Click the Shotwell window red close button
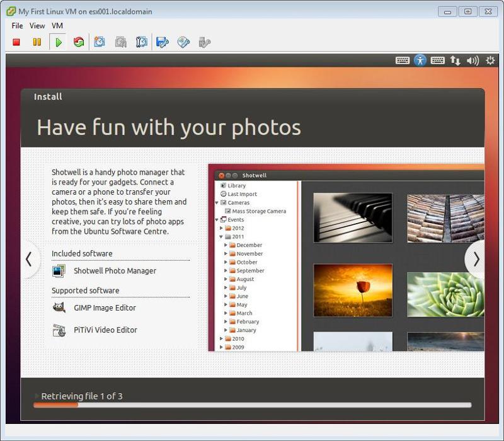This screenshot has width=504, height=441. click(222, 176)
